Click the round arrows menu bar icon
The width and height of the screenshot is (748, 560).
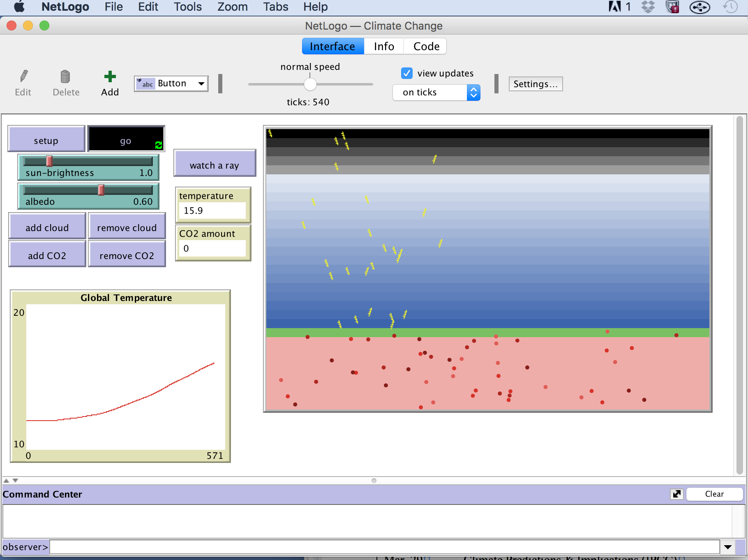pos(700,7)
